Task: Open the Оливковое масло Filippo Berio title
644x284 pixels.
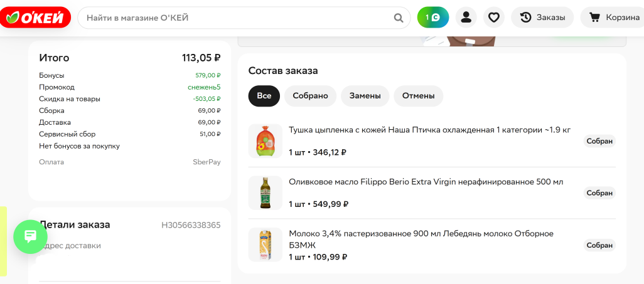Action: [x=426, y=182]
